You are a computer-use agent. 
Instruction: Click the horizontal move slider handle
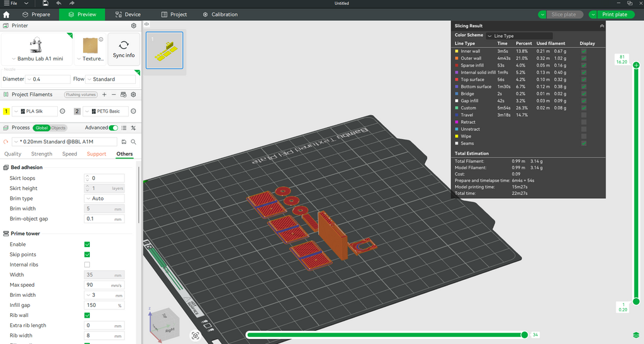[x=525, y=335]
